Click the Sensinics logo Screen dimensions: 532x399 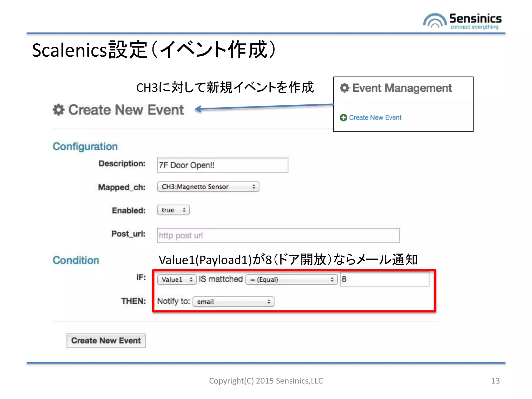pyautogui.click(x=462, y=21)
